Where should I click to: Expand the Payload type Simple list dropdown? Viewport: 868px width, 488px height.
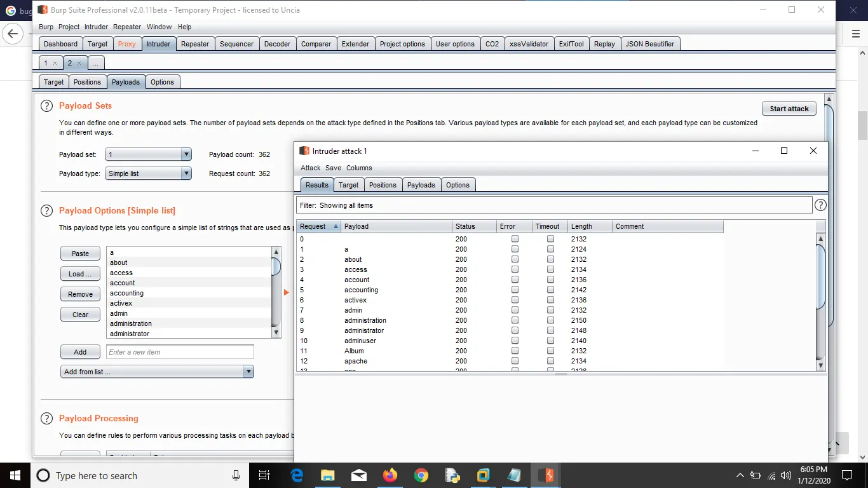[x=148, y=173]
